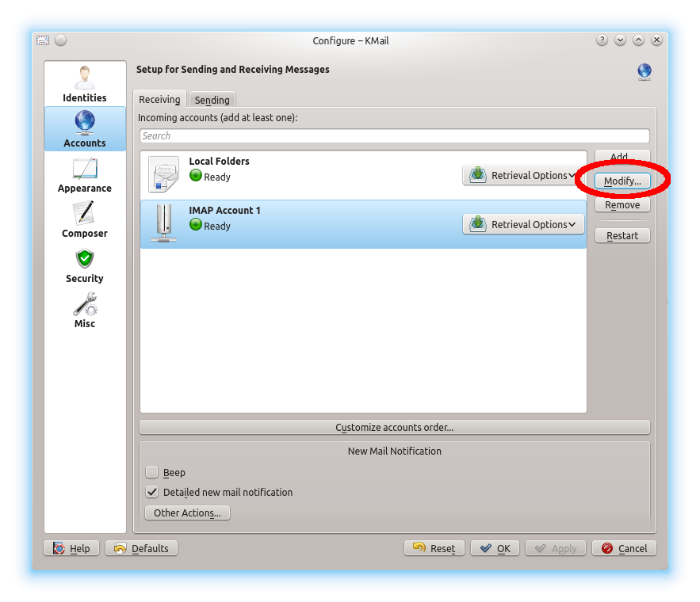Select the Accounts globe icon

tap(84, 122)
